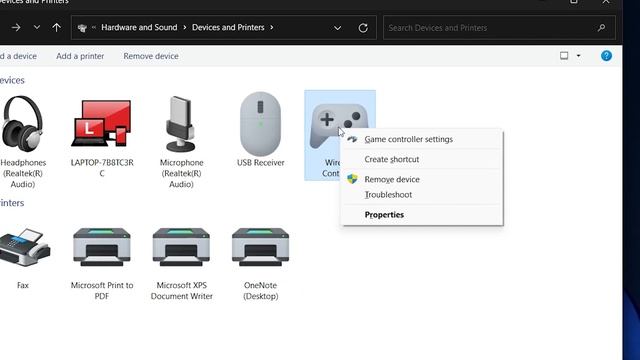Expand the address bar history dropdown

(x=338, y=28)
